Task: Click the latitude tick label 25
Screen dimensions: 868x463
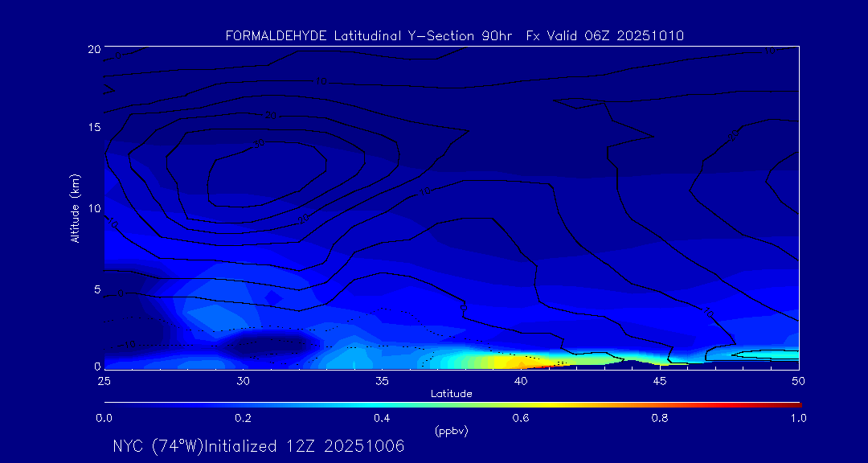Action: pos(104,381)
